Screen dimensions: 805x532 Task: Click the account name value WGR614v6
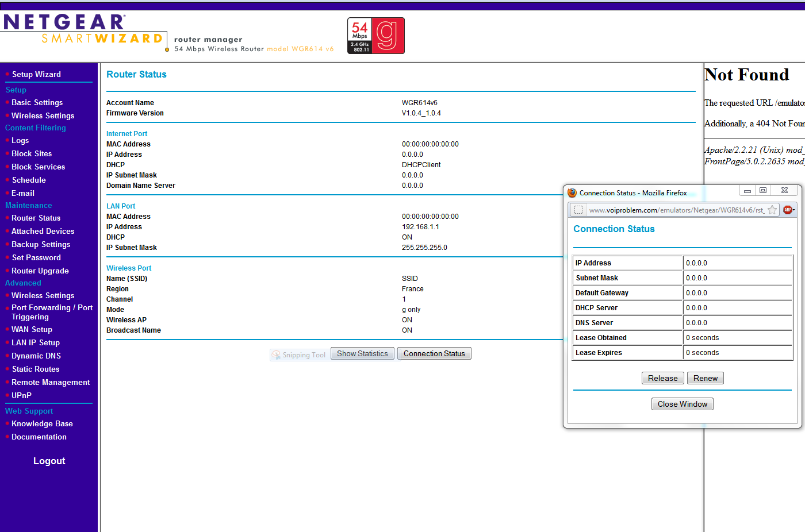click(x=420, y=103)
